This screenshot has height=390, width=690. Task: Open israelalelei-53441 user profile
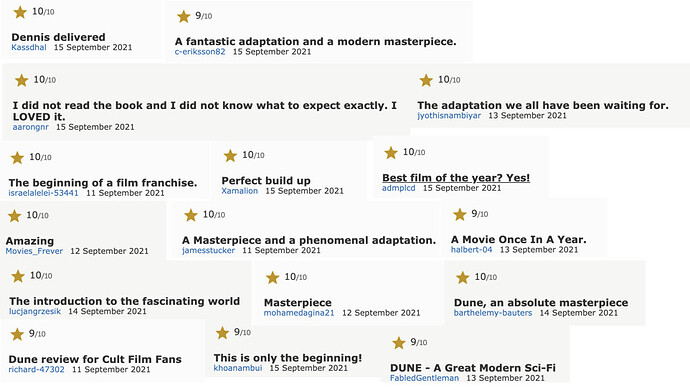pyautogui.click(x=43, y=193)
